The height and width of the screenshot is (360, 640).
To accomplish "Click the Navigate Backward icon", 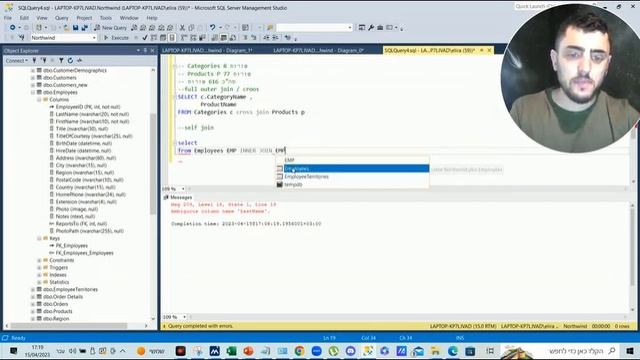I will click(13, 28).
